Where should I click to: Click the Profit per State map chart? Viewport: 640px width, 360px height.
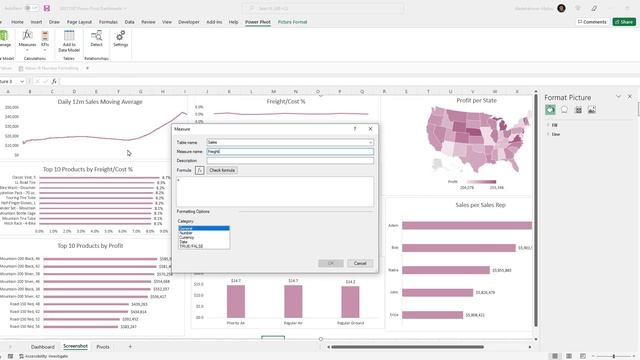coord(478,141)
